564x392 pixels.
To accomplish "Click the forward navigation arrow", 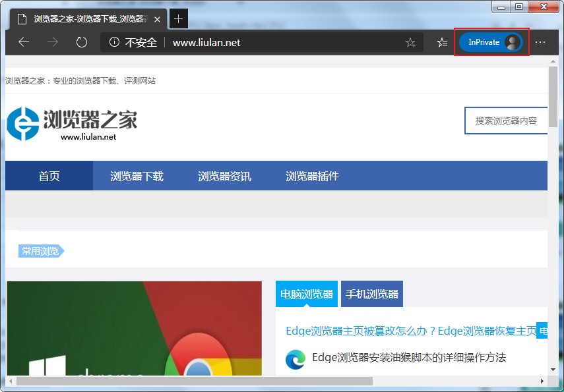I will tap(52, 42).
